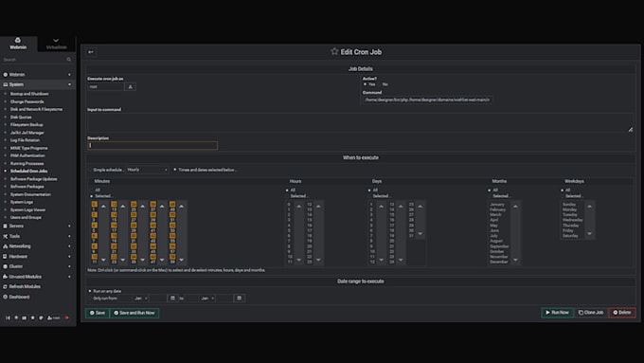Click the resize handle of input textarea

(x=631, y=130)
